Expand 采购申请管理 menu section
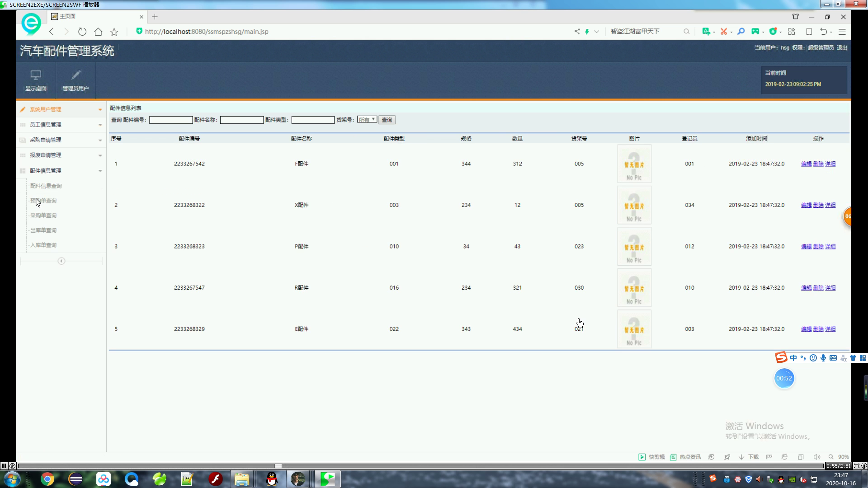 click(x=61, y=140)
